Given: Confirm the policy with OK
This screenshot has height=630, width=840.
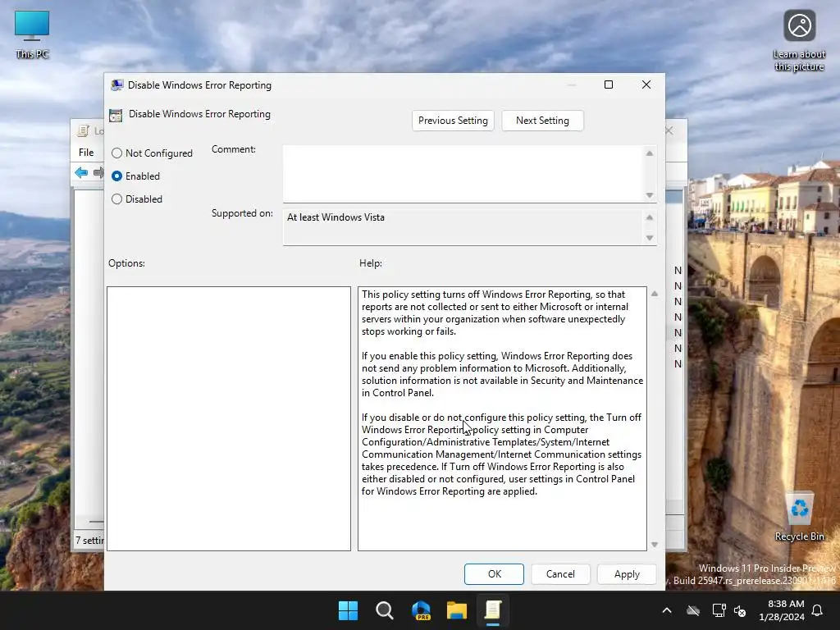Looking at the screenshot, I should coord(494,574).
